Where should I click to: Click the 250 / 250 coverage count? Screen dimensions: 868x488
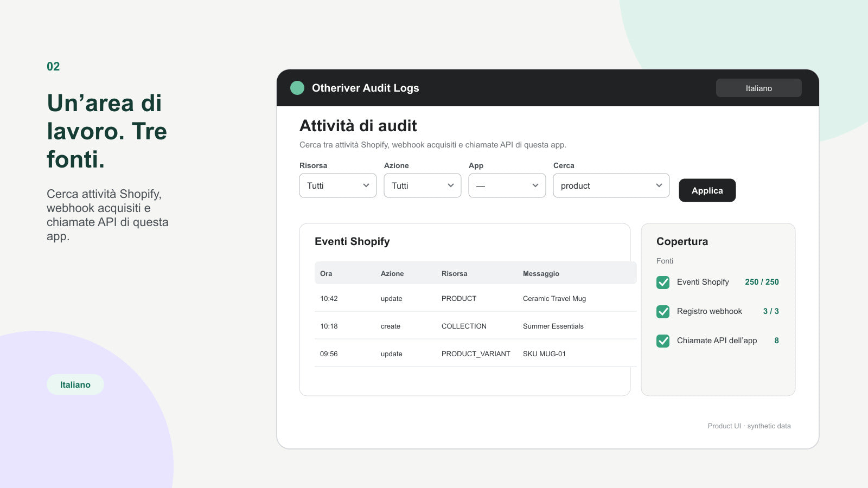[762, 282]
